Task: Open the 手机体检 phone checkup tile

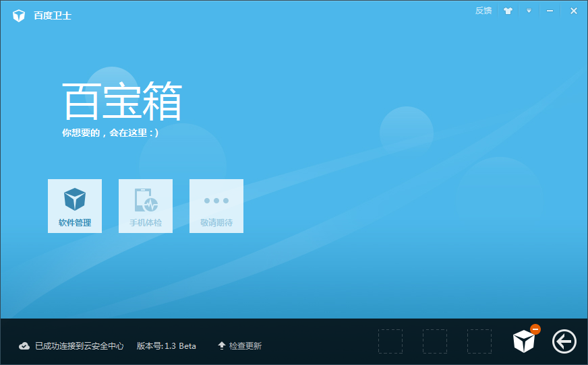Action: pyautogui.click(x=146, y=206)
